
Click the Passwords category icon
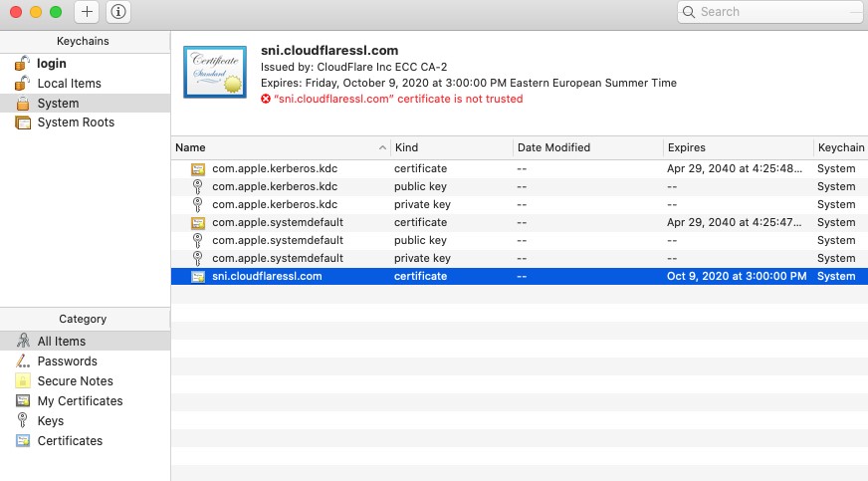click(23, 361)
